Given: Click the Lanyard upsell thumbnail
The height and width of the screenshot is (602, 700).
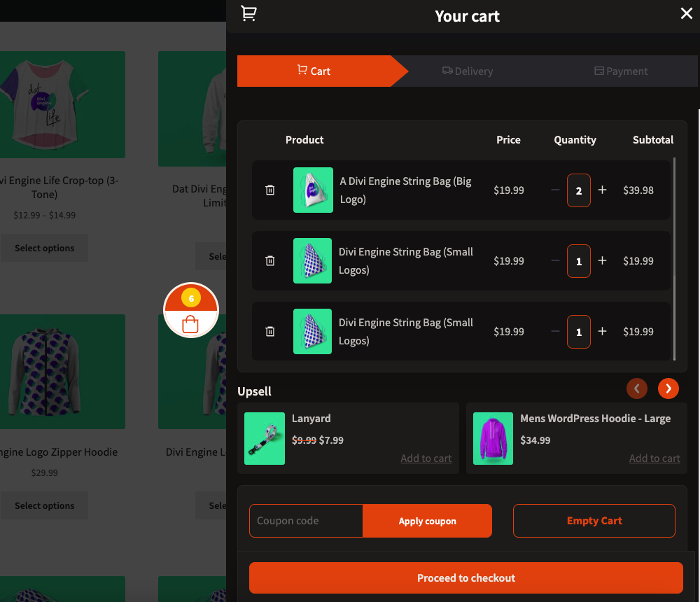Looking at the screenshot, I should (265, 438).
